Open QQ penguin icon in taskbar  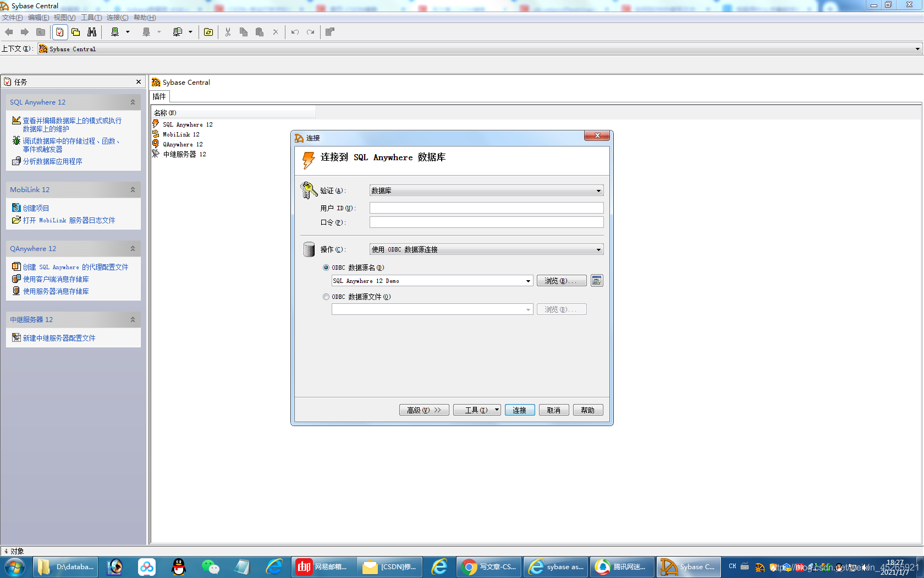coord(179,567)
